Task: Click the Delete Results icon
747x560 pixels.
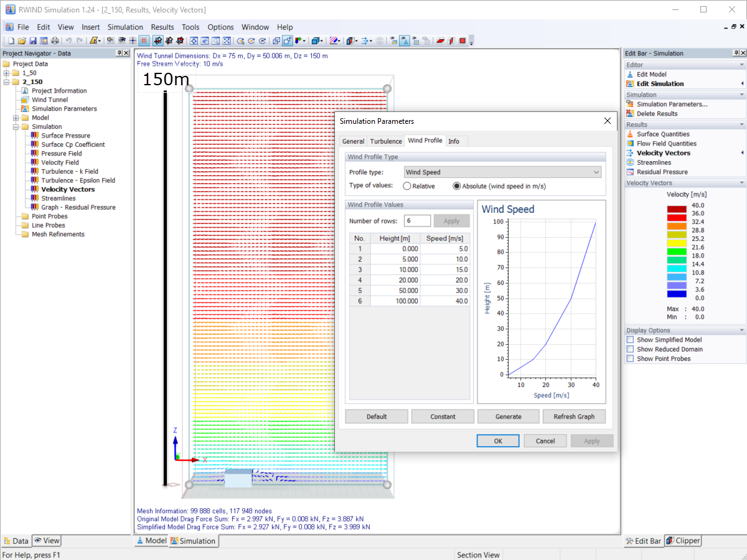Action: pyautogui.click(x=631, y=114)
